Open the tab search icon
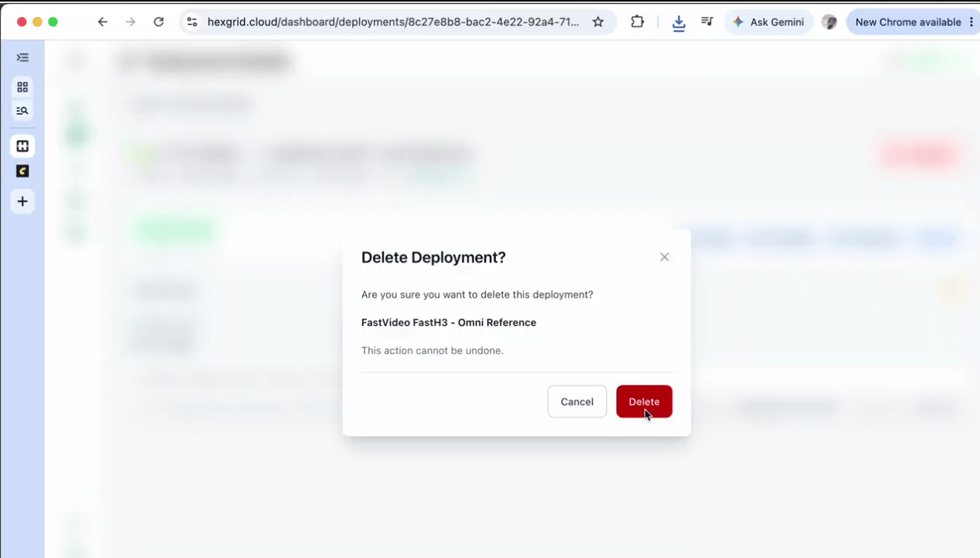Image resolution: width=980 pixels, height=558 pixels. (23, 111)
